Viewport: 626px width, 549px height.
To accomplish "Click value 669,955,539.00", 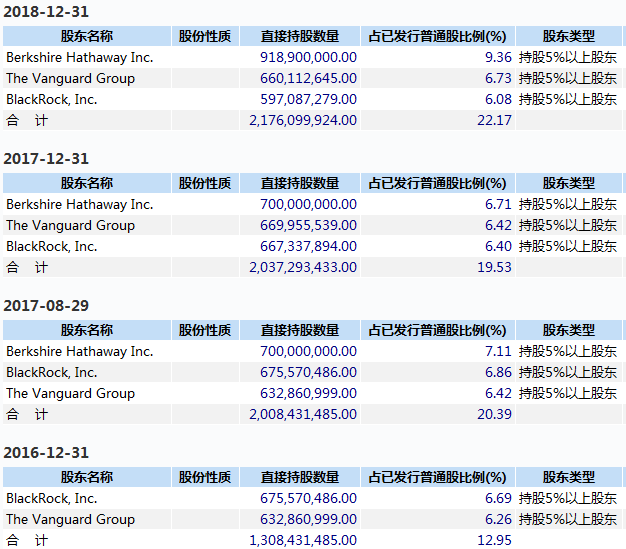I will (x=308, y=225).
